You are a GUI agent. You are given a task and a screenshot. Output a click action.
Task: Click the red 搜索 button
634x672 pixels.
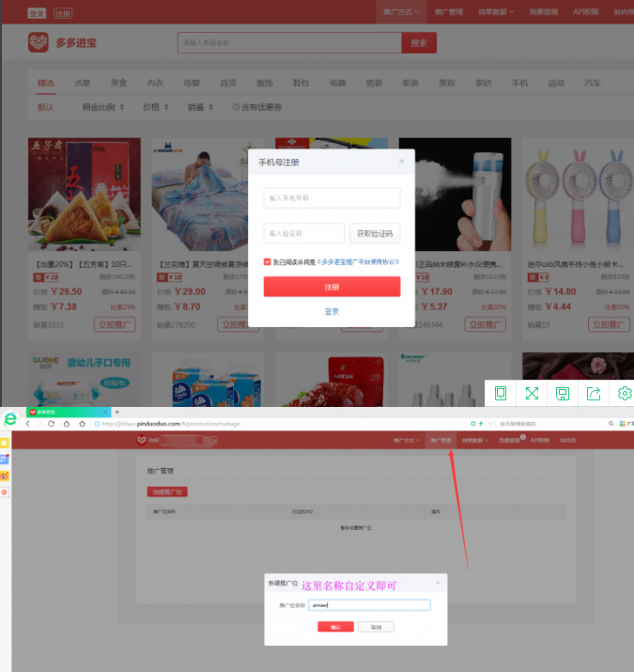click(419, 42)
